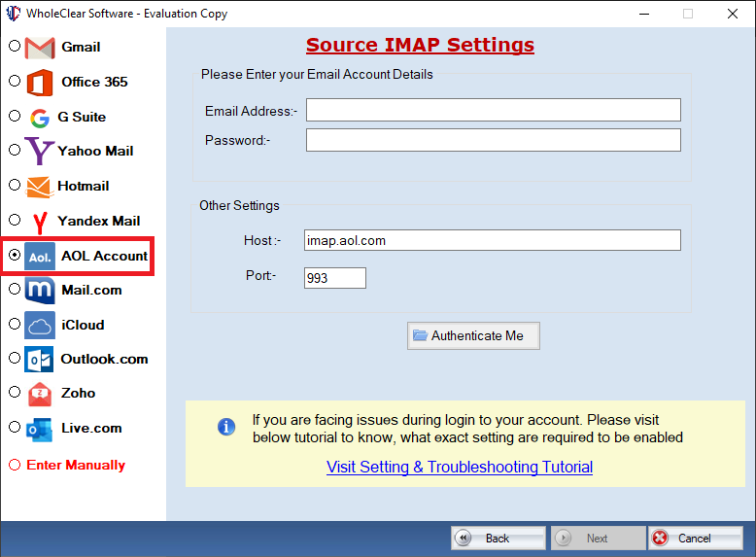Click the Port field showing 993

click(335, 278)
